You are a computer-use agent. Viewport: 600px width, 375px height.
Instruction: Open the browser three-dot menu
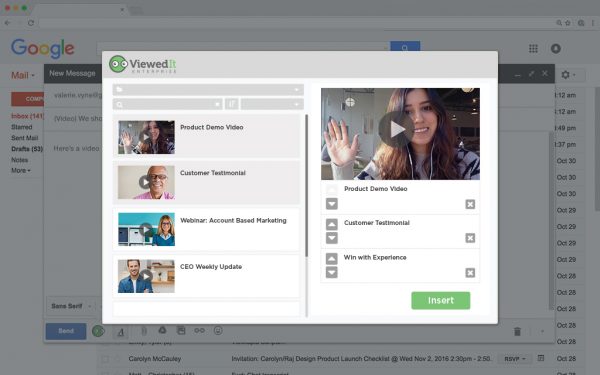point(593,23)
